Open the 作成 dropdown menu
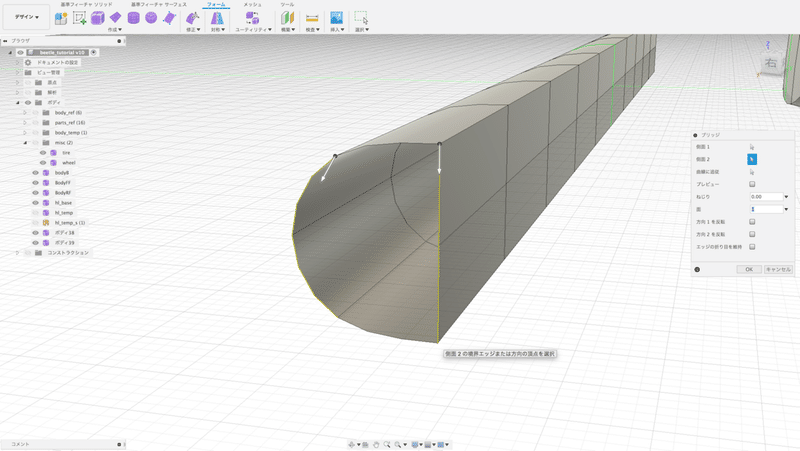The height and width of the screenshot is (451, 800). pos(115,30)
